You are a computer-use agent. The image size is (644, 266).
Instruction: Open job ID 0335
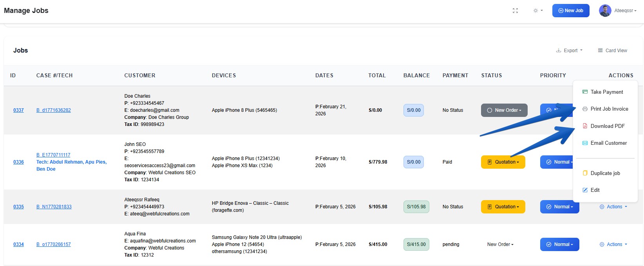(x=18, y=207)
